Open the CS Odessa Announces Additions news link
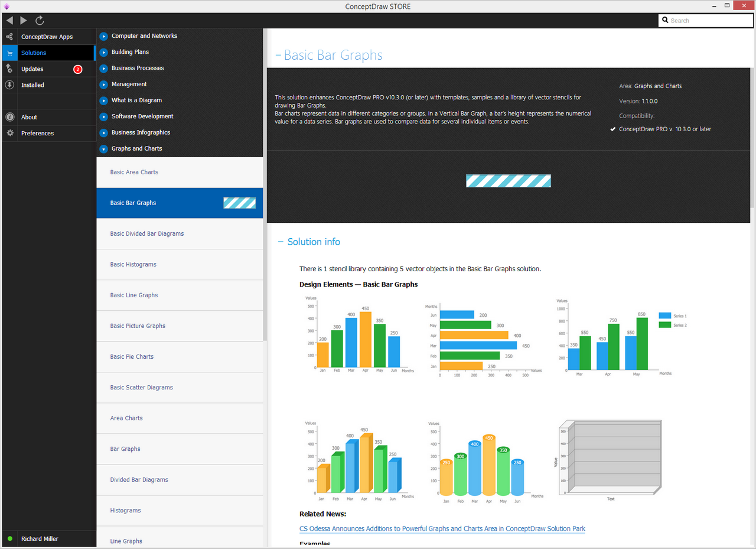This screenshot has height=549, width=756. click(x=442, y=529)
